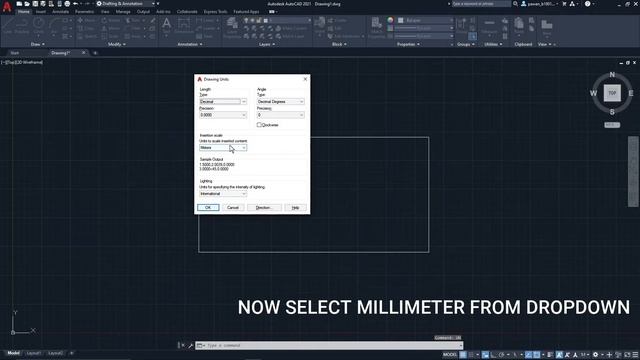Open the Angle Precision dropdown
The width and height of the screenshot is (640, 360).
(280, 115)
